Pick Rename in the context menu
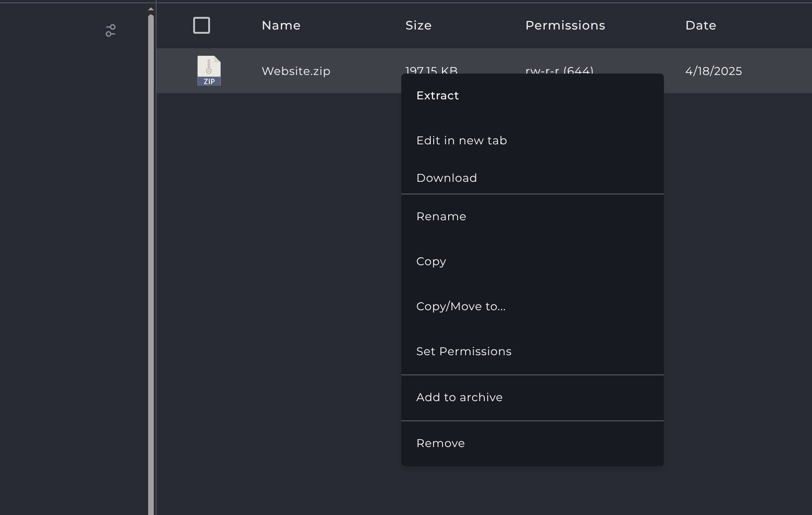812x515 pixels. pos(441,216)
